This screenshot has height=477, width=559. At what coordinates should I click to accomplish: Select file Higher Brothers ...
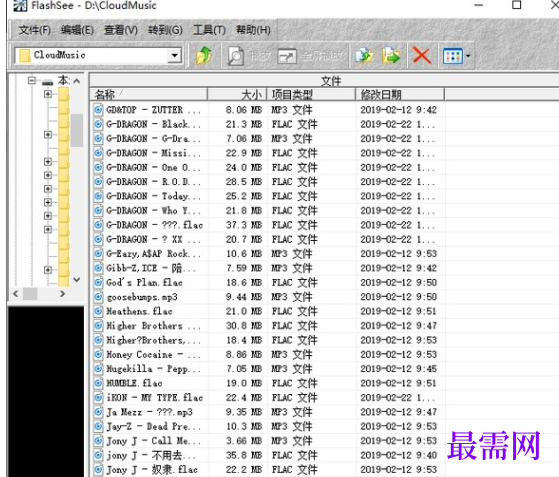point(153,325)
